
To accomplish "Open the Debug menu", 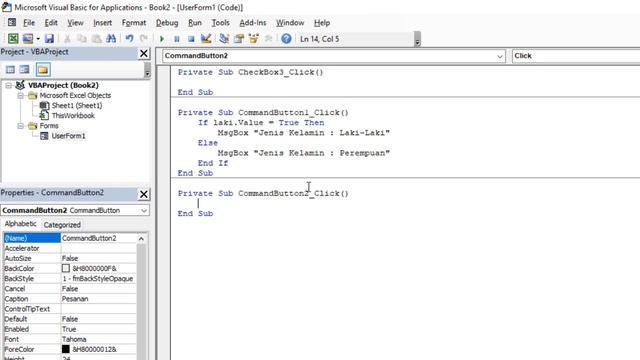I will [167, 23].
